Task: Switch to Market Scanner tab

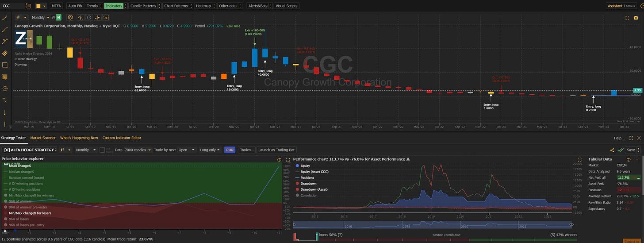Action: [x=43, y=138]
